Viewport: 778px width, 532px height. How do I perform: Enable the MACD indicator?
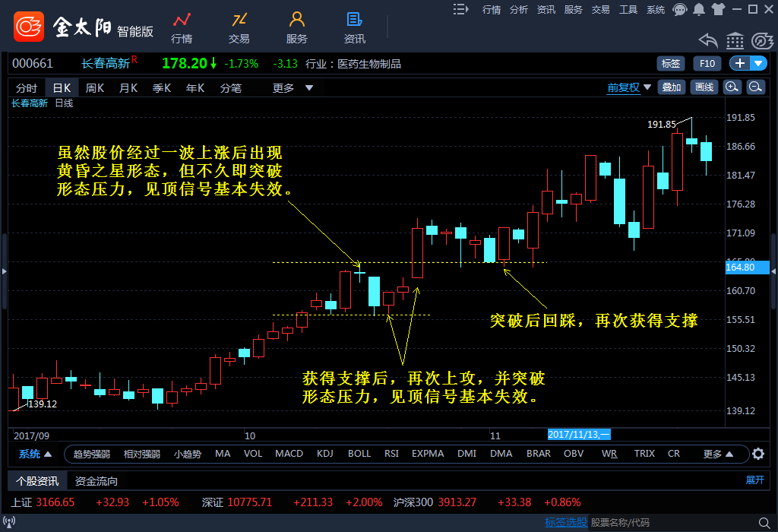tap(289, 454)
